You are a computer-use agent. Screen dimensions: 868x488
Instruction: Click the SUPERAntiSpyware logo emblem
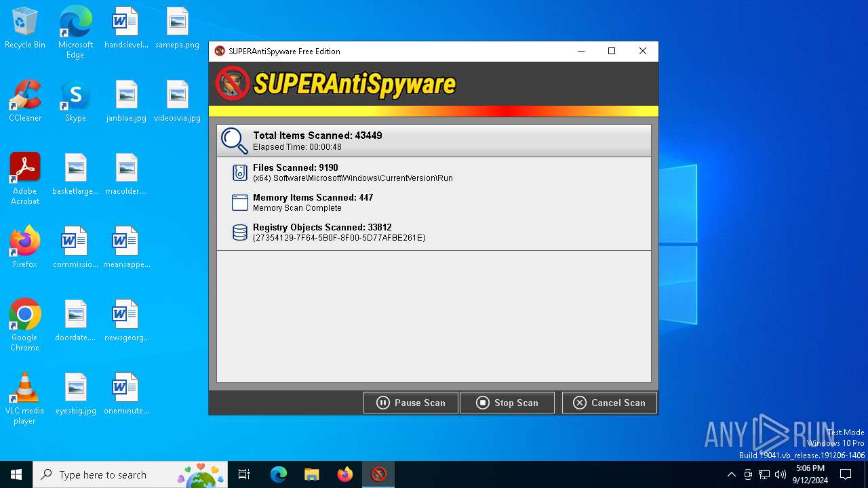coord(233,84)
